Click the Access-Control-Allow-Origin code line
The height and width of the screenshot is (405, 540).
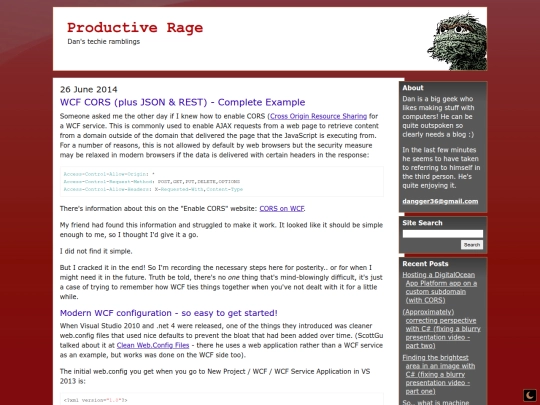[109, 174]
